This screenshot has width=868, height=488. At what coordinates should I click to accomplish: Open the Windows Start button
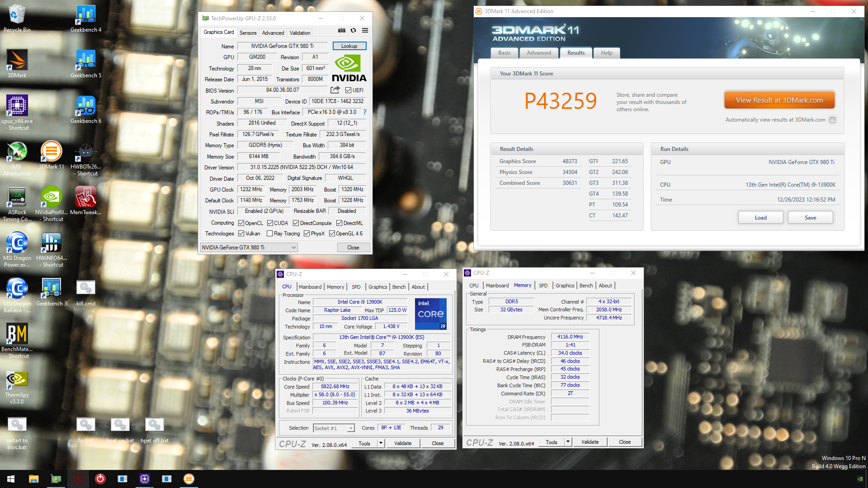point(11,479)
